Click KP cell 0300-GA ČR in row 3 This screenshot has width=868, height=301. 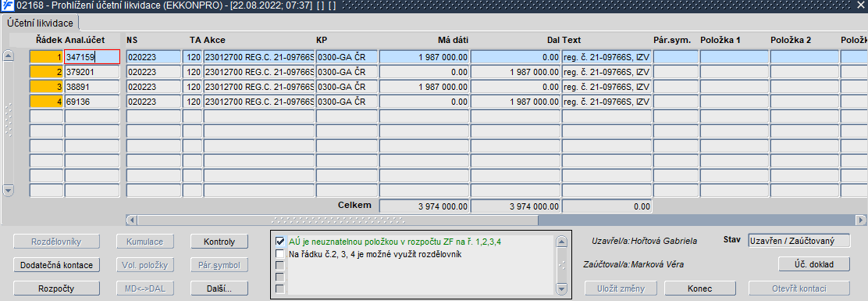pos(347,87)
